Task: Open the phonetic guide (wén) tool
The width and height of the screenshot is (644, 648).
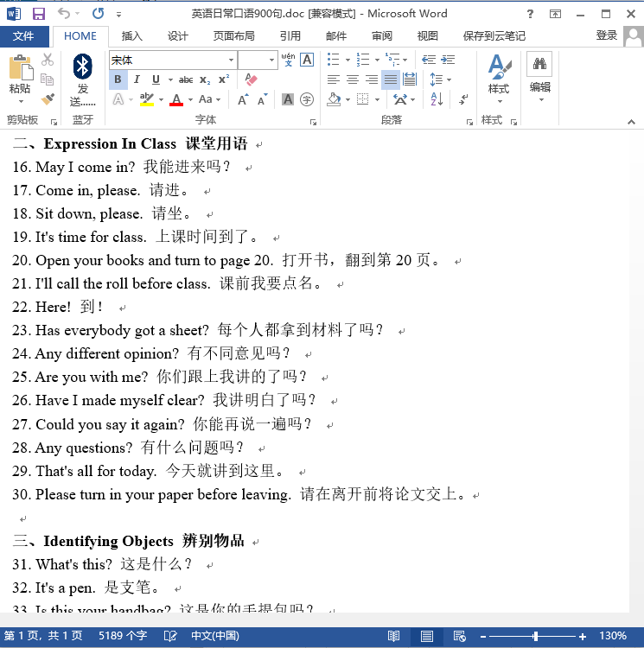Action: tap(288, 60)
